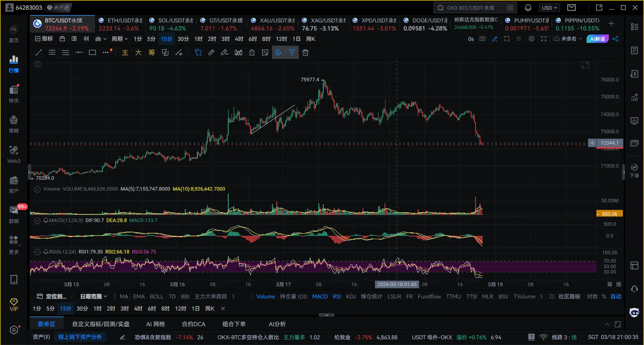
Task: Open the 未命名 layout dropdown
Action: [x=568, y=39]
